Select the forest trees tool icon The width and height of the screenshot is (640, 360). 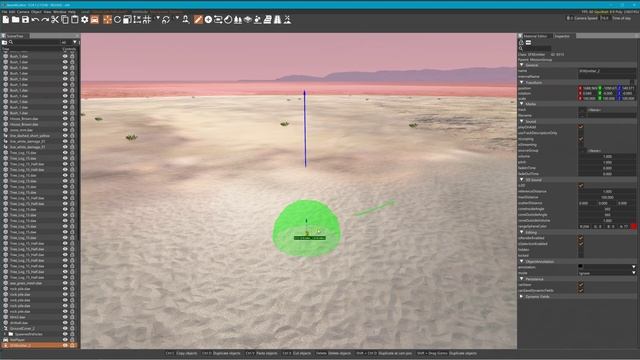click(238, 20)
